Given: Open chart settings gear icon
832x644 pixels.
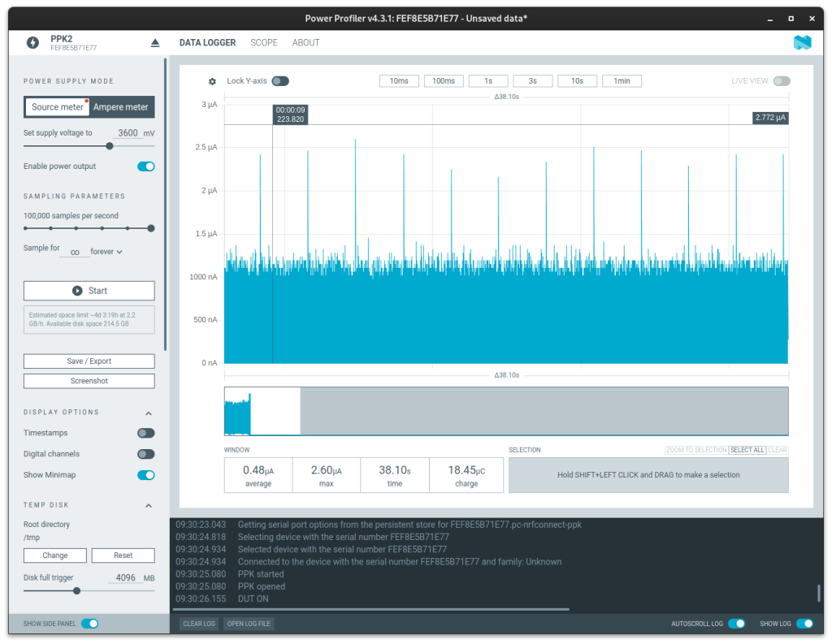Looking at the screenshot, I should 212,81.
